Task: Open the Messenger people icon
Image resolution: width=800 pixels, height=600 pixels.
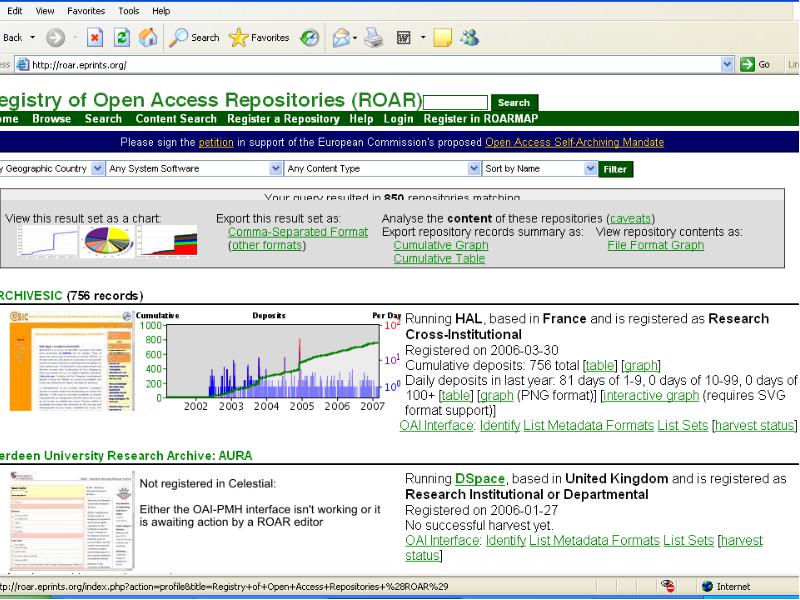Action: click(469, 38)
